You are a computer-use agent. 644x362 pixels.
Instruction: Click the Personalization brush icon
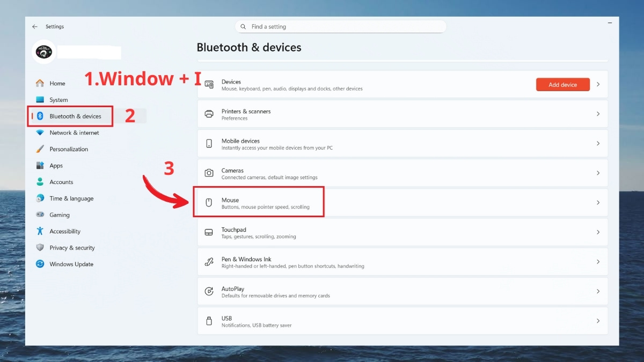(40, 149)
